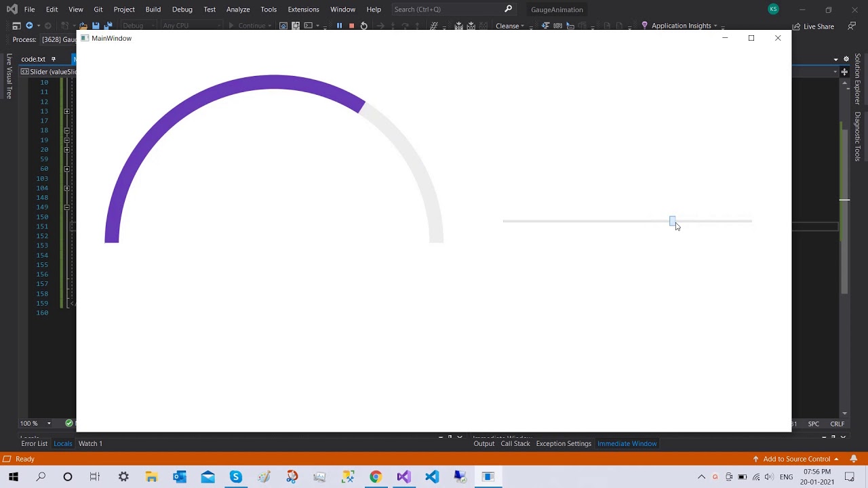The width and height of the screenshot is (868, 488).
Task: Click the Open File folder icon
Action: [83, 26]
